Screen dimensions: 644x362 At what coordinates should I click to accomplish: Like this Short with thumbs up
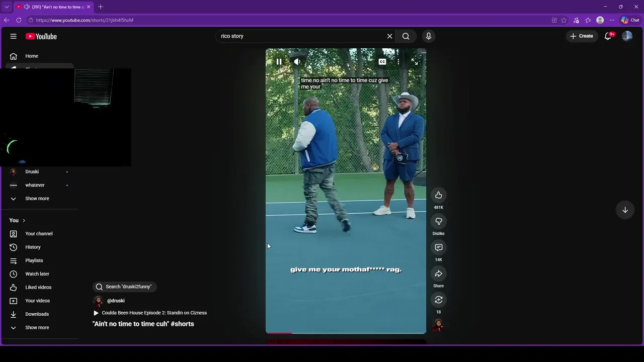(x=439, y=195)
